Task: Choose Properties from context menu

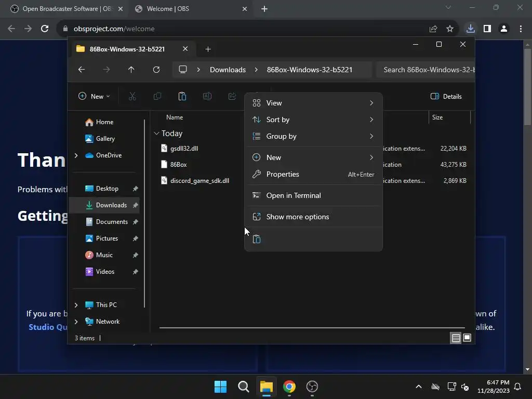Action: [313, 174]
